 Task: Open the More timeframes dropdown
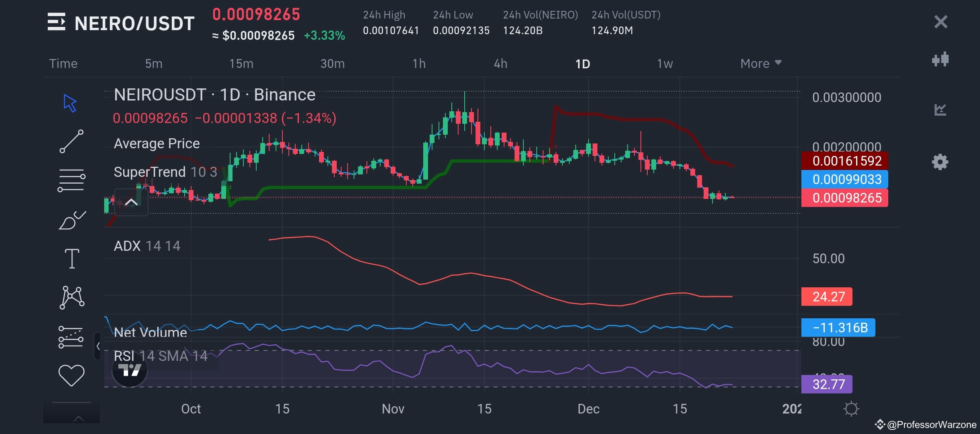pyautogui.click(x=760, y=63)
